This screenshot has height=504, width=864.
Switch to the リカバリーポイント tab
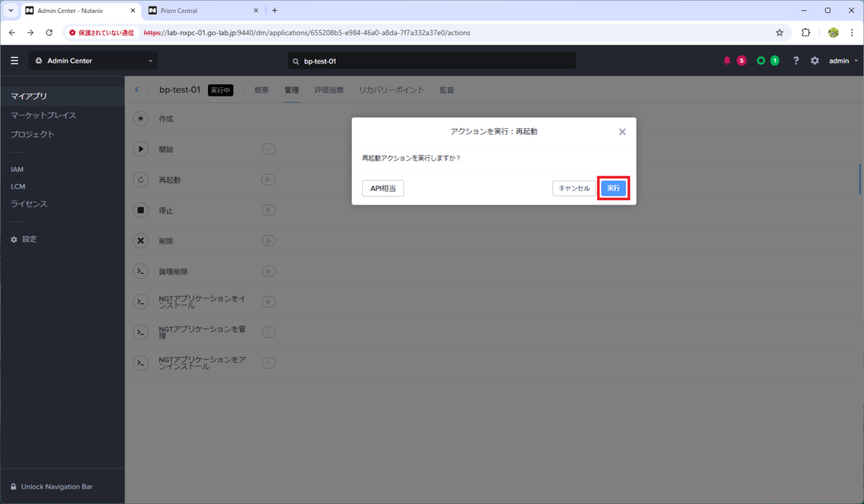coord(392,90)
